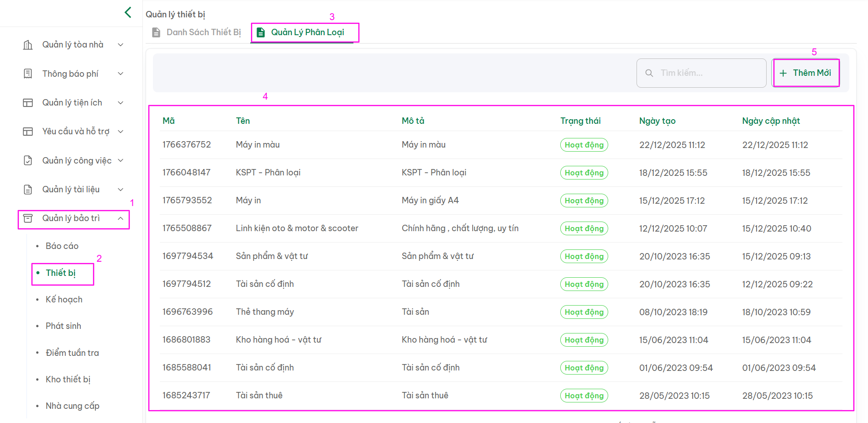This screenshot has height=423, width=868.
Task: Click the checklist icon beside Quản lý công việc
Action: click(28, 160)
